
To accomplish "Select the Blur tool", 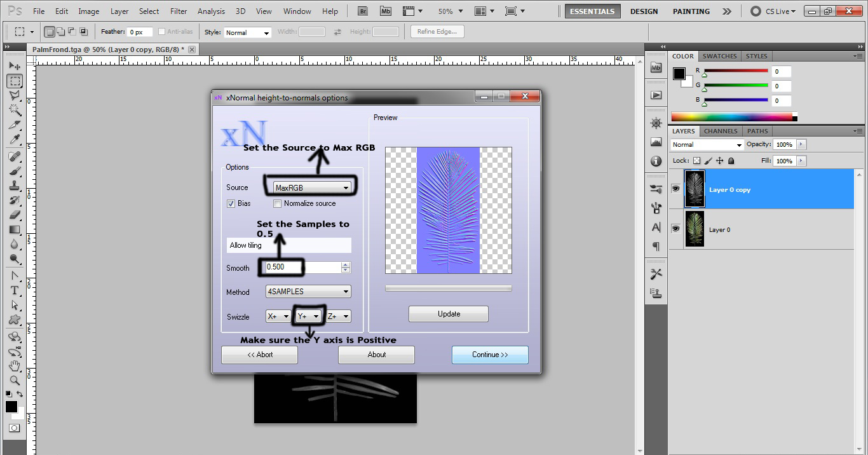I will 15,244.
